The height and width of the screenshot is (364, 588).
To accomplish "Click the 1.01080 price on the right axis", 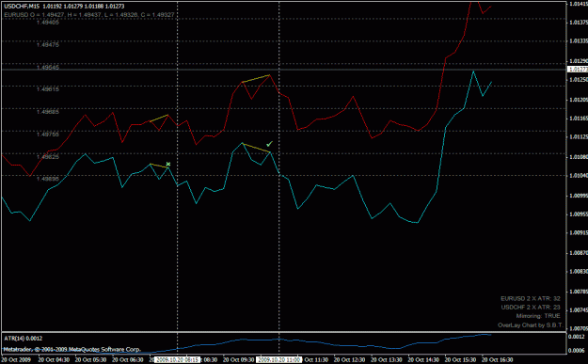I will [x=579, y=157].
